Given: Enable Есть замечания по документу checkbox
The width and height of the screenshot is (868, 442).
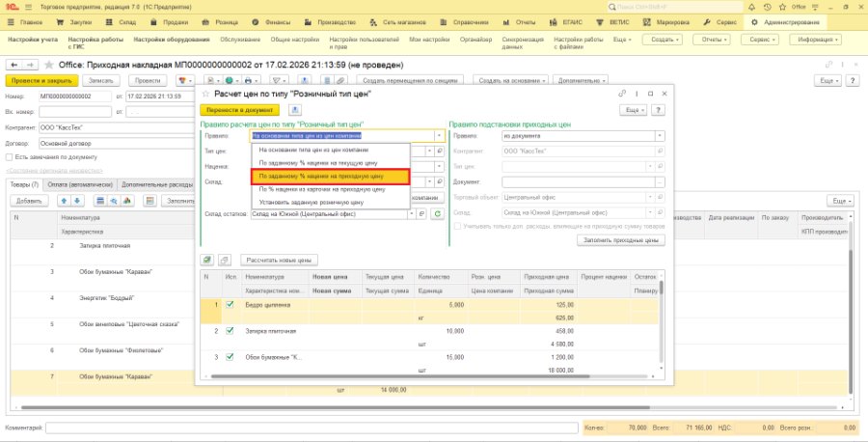Looking at the screenshot, I should point(9,157).
